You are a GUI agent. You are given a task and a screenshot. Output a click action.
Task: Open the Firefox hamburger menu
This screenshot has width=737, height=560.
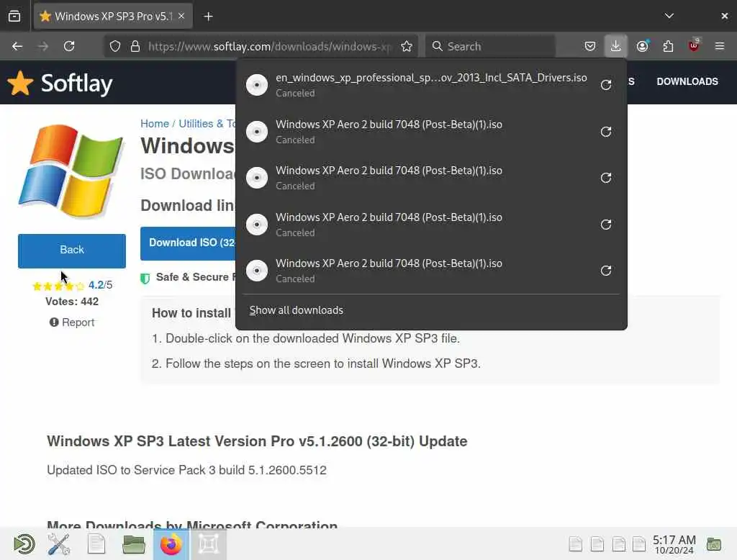(719, 46)
